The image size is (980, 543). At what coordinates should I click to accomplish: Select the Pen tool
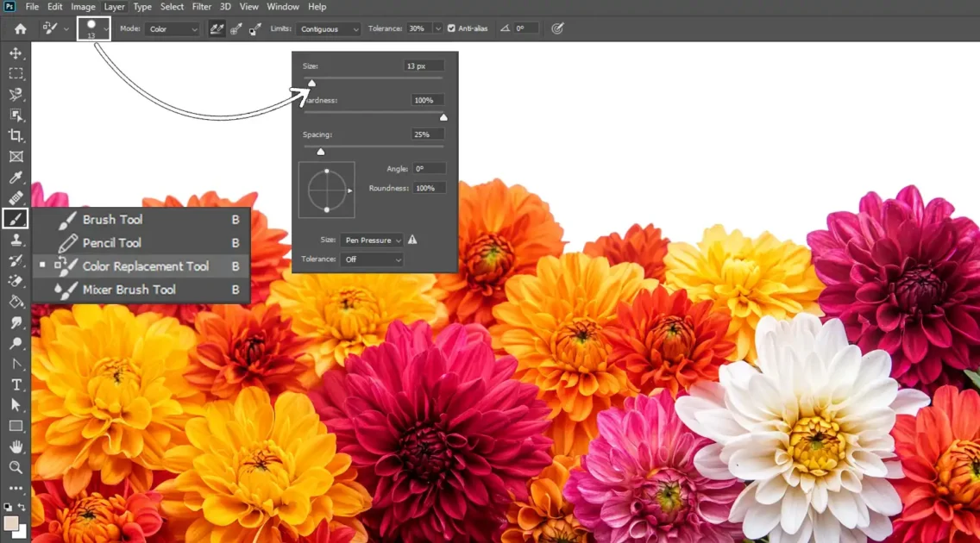(16, 364)
